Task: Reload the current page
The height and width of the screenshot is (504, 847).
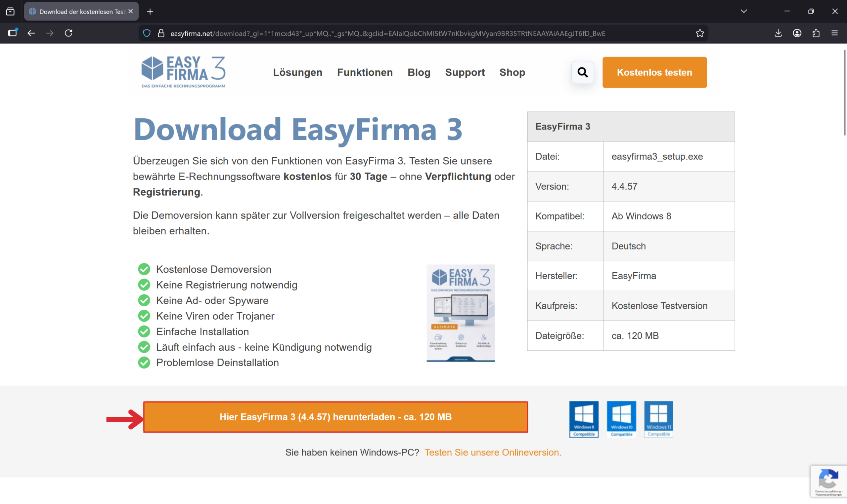Action: (69, 33)
